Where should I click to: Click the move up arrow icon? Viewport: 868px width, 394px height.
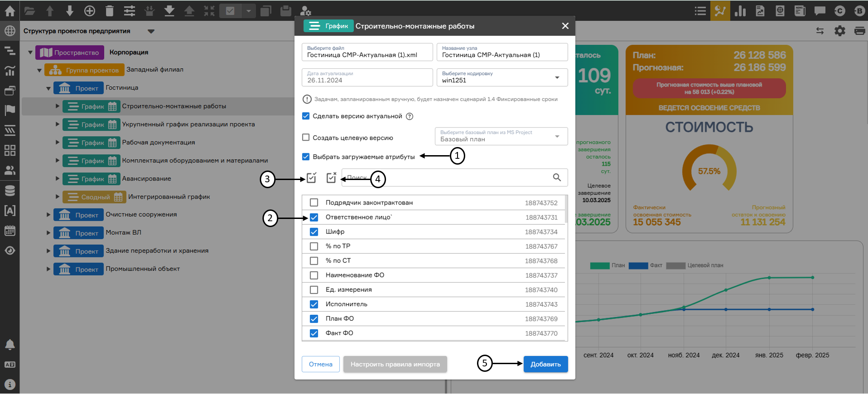coord(50,11)
